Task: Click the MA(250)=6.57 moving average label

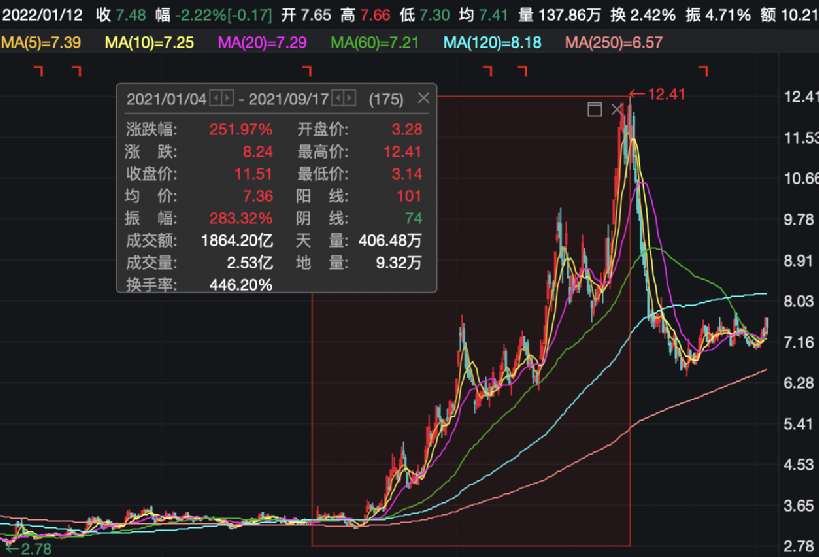Action: point(614,42)
